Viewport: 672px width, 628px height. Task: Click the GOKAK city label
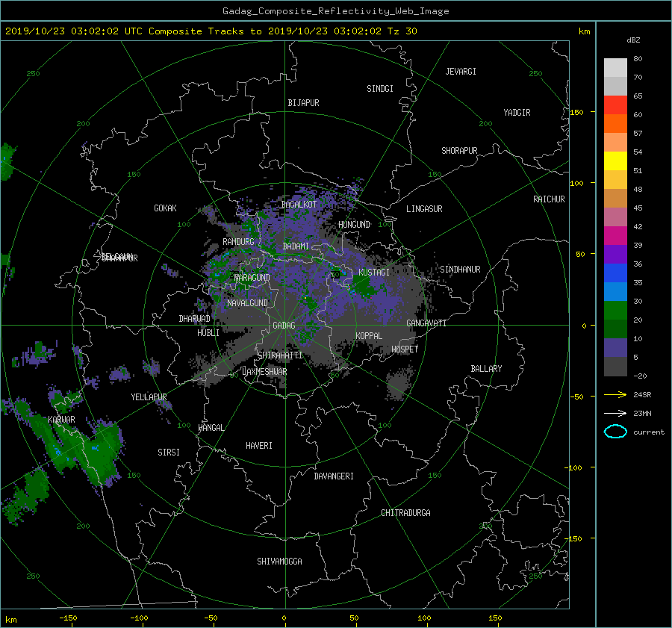pyautogui.click(x=165, y=208)
